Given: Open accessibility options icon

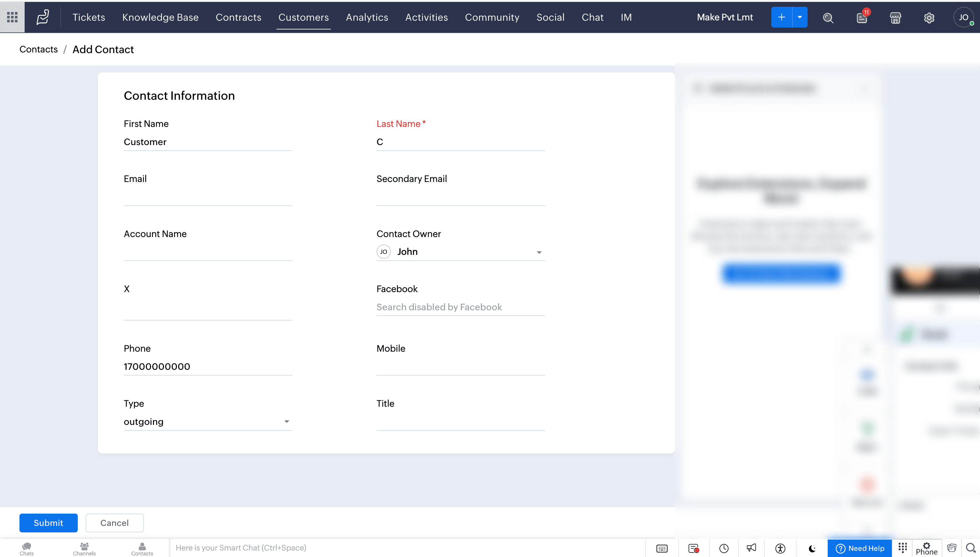Looking at the screenshot, I should (x=780, y=548).
